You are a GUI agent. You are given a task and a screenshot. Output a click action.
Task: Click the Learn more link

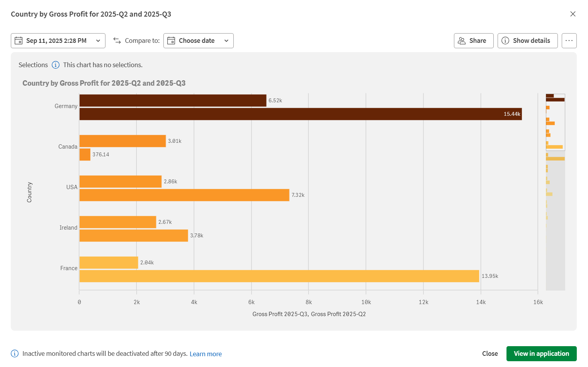(x=206, y=353)
